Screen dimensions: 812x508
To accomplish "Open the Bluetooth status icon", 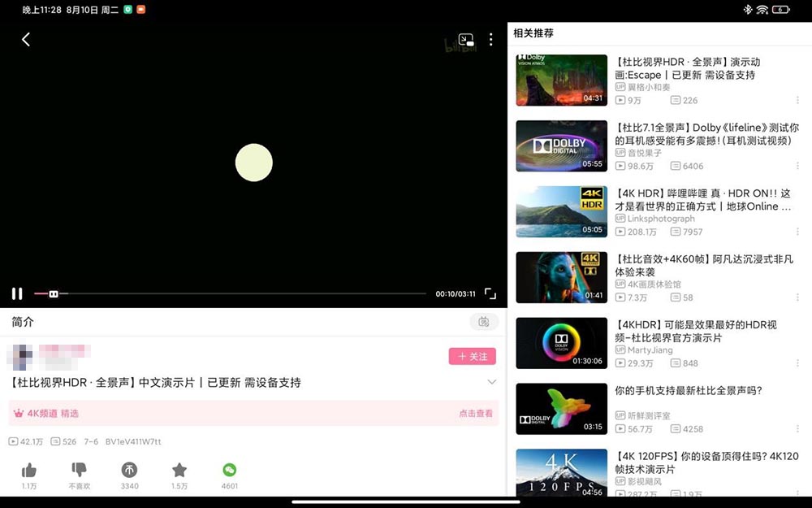I will point(747,9).
